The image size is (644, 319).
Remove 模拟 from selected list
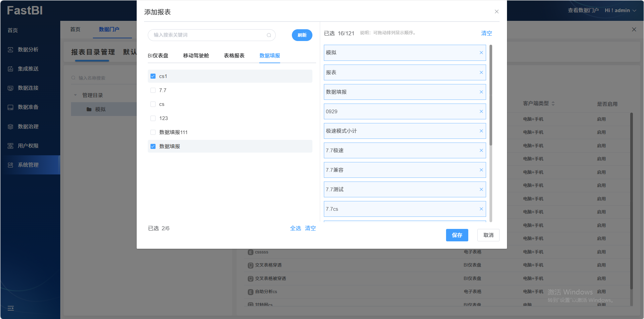[x=481, y=53]
